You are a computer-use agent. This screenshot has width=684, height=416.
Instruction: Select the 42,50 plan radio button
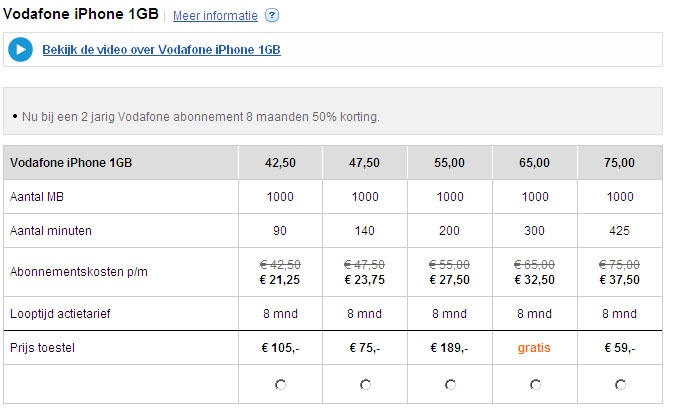point(280,384)
